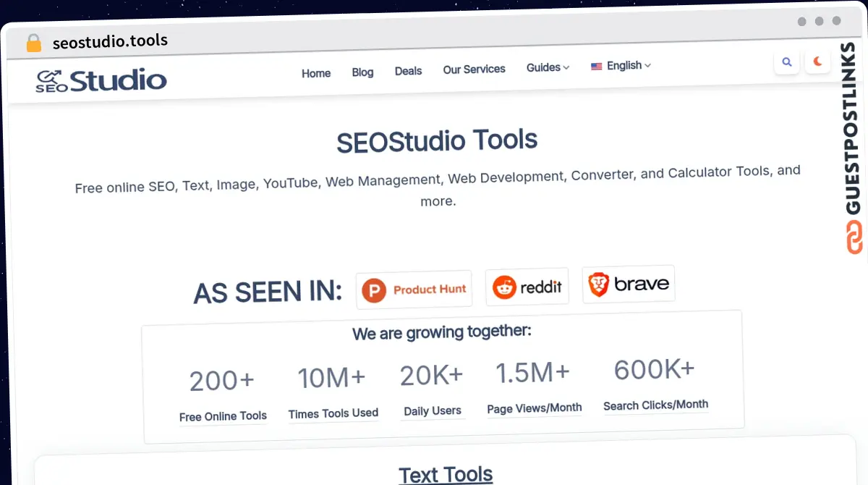
Task: Click the SEO Studio logo
Action: point(101,80)
